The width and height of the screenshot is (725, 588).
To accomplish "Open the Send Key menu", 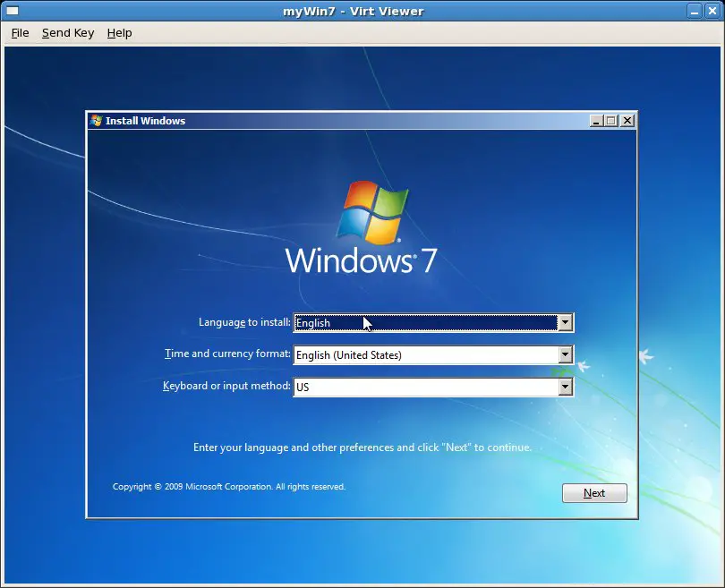I will [x=68, y=33].
